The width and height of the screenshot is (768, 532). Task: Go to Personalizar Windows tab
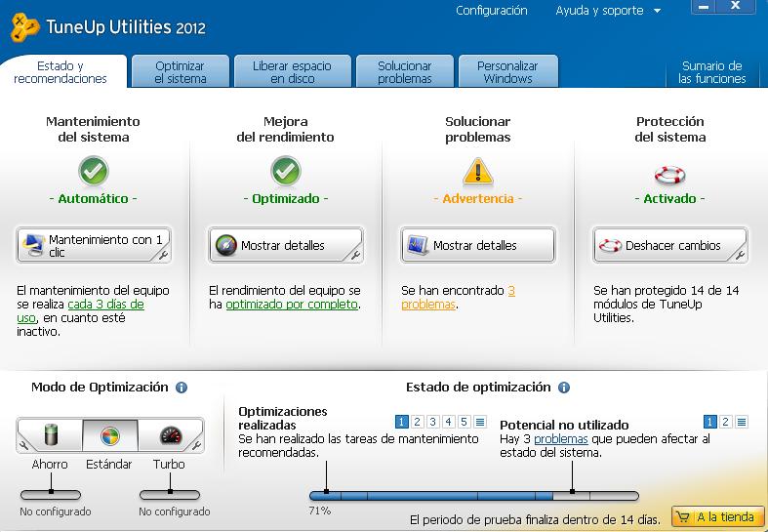[507, 72]
